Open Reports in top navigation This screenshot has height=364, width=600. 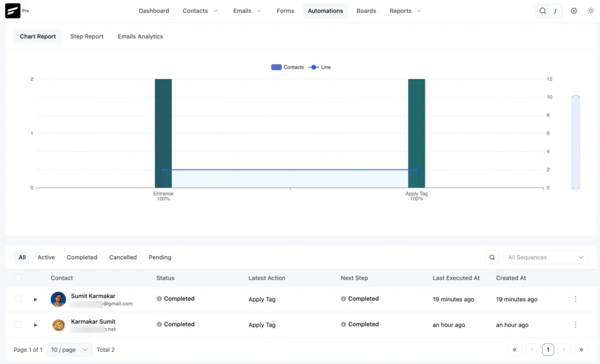[x=400, y=11]
